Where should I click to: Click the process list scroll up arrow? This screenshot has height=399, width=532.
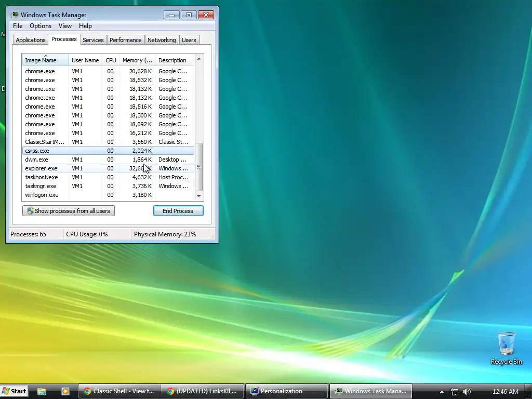[x=199, y=59]
